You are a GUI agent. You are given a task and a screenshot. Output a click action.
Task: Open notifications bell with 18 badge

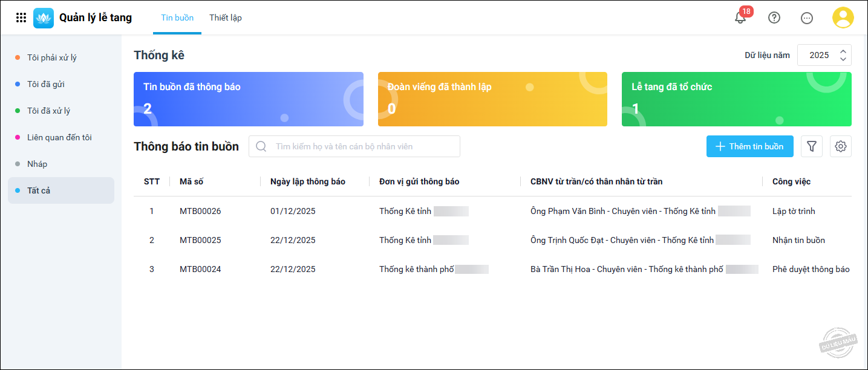pyautogui.click(x=740, y=18)
